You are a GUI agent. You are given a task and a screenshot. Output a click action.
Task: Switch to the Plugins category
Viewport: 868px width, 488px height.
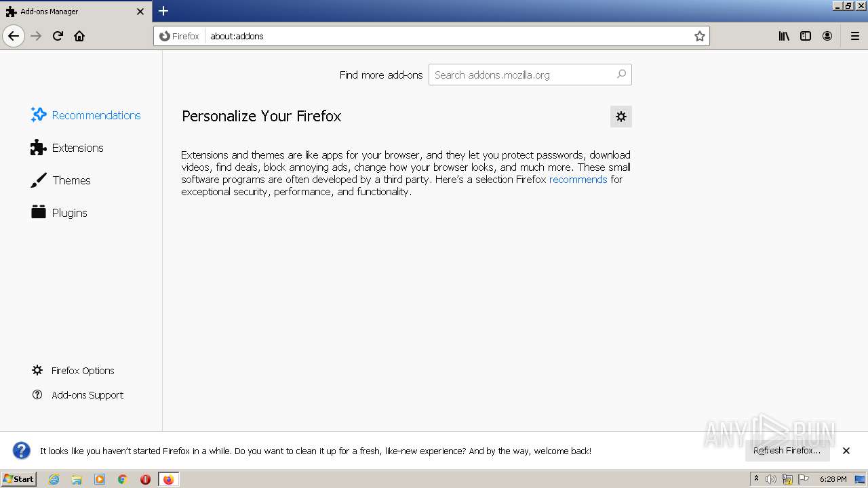point(59,213)
